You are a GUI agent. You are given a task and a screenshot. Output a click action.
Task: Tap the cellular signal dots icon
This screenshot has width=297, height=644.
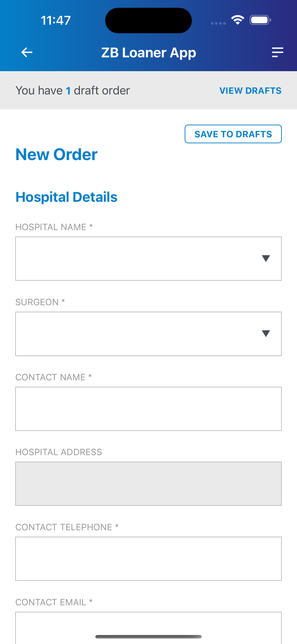218,23
